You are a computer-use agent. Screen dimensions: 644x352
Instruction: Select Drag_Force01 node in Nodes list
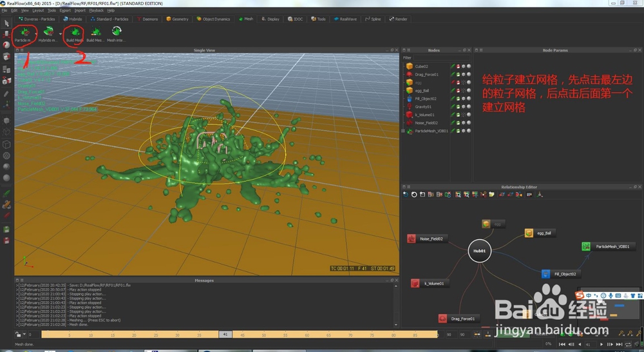427,74
